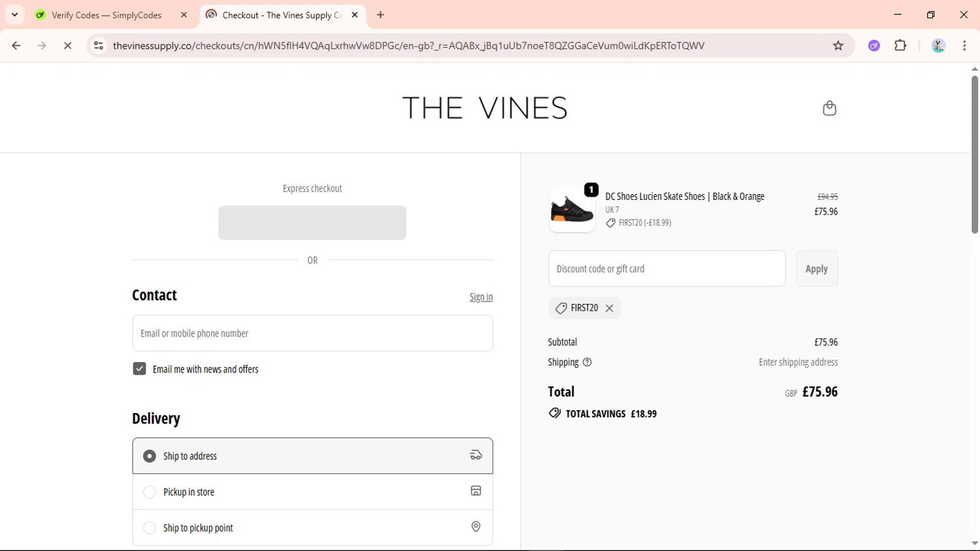Click the tag icon beside FIRST20 (-£18.99)

tap(610, 223)
